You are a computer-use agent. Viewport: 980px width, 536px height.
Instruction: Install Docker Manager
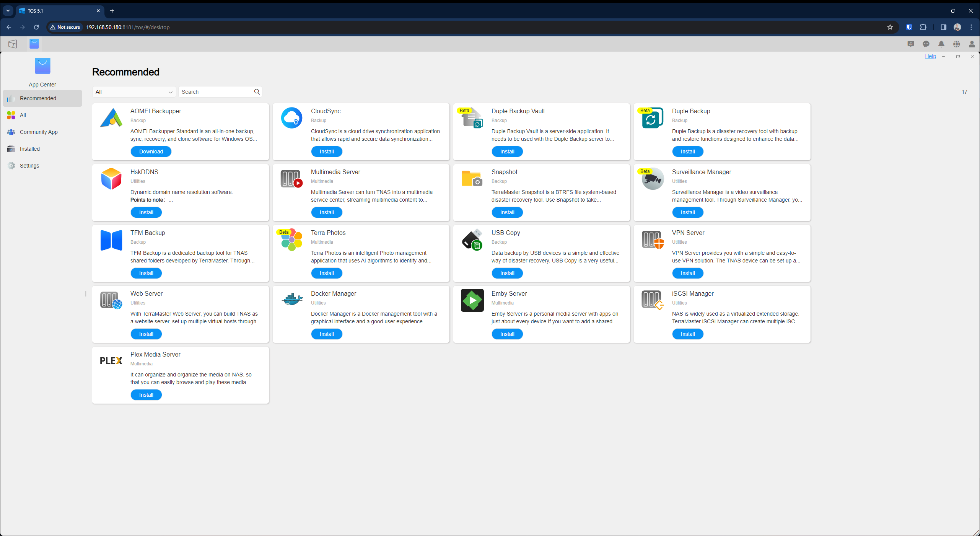pyautogui.click(x=327, y=334)
